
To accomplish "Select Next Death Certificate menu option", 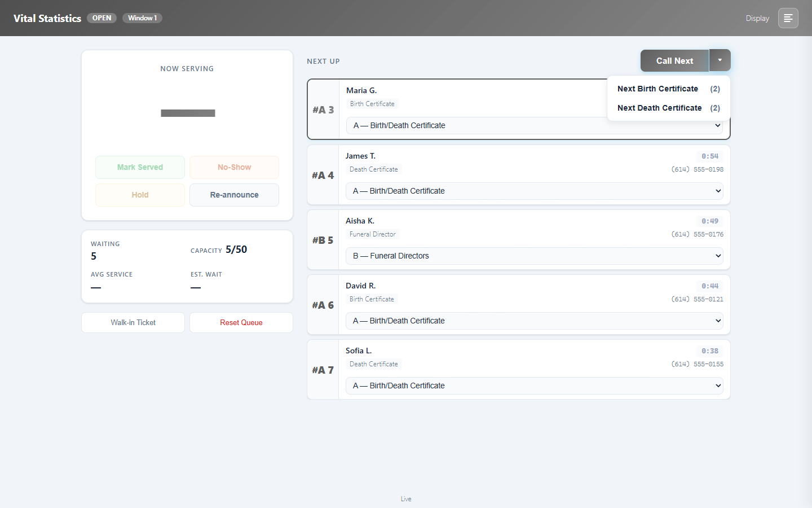I will tap(669, 108).
